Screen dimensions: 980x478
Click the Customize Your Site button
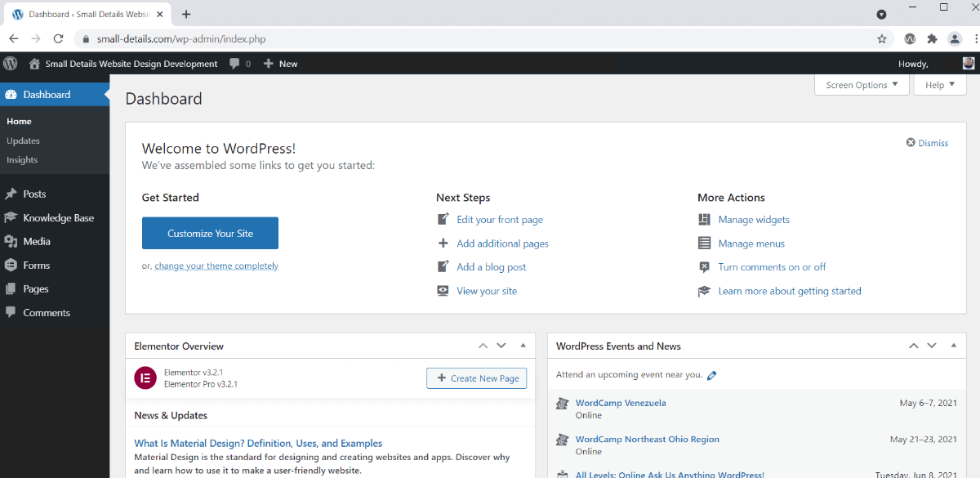click(x=210, y=233)
